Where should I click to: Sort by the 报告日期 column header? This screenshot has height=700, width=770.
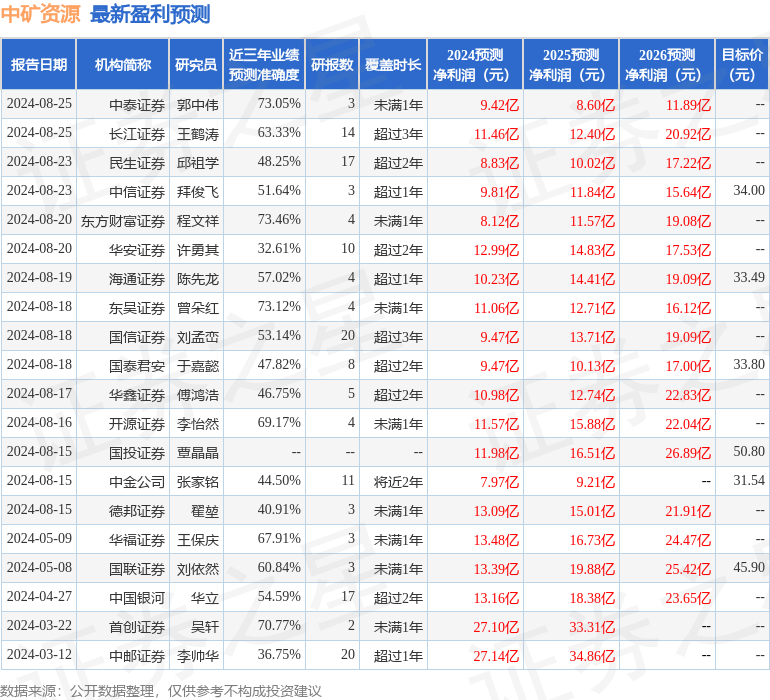[39, 65]
